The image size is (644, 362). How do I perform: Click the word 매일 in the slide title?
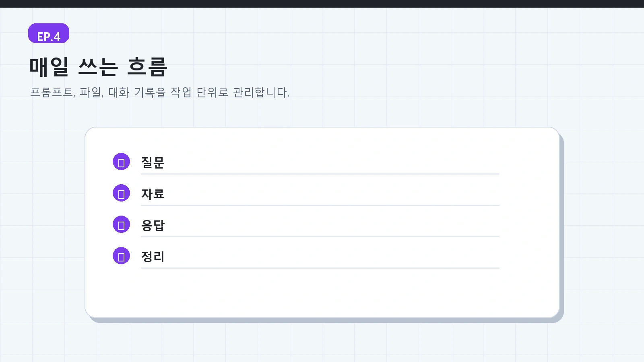pos(49,67)
